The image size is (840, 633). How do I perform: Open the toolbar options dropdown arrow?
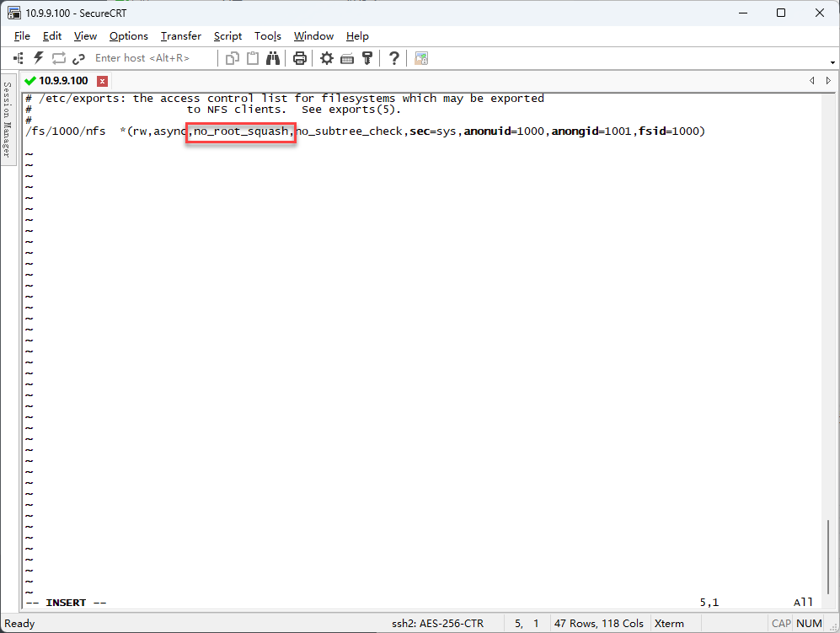(x=832, y=62)
